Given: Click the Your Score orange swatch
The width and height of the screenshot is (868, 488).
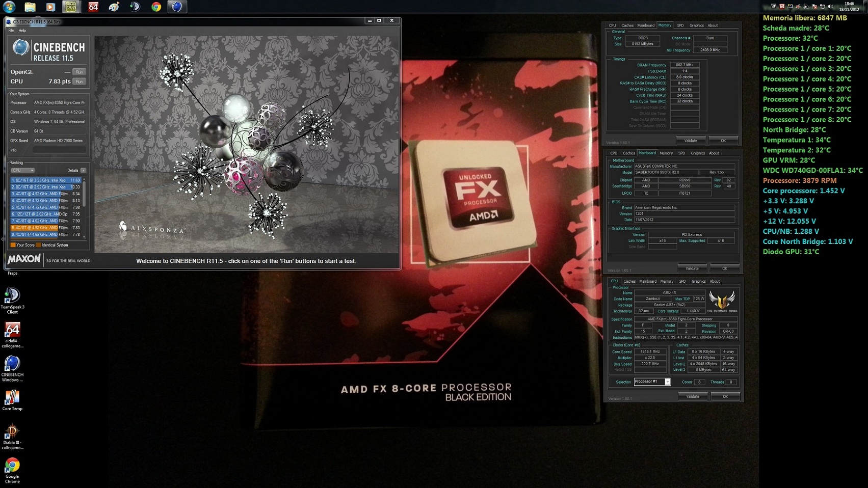Looking at the screenshot, I should (x=13, y=245).
